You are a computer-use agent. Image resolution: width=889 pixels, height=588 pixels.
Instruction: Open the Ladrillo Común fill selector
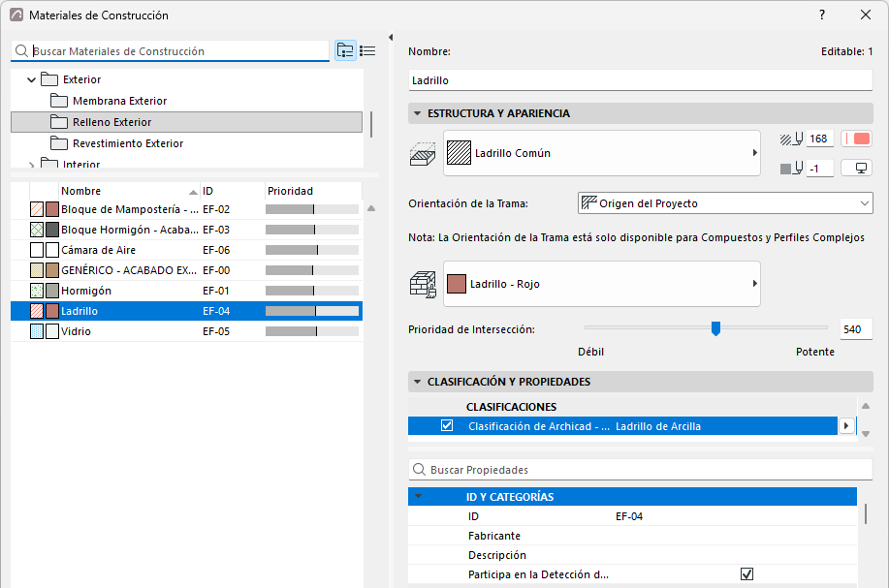[601, 153]
